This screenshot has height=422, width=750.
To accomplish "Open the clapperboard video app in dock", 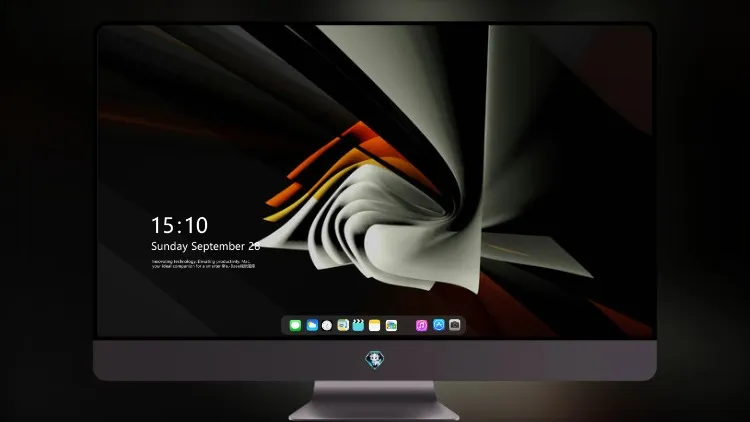I will (358, 325).
